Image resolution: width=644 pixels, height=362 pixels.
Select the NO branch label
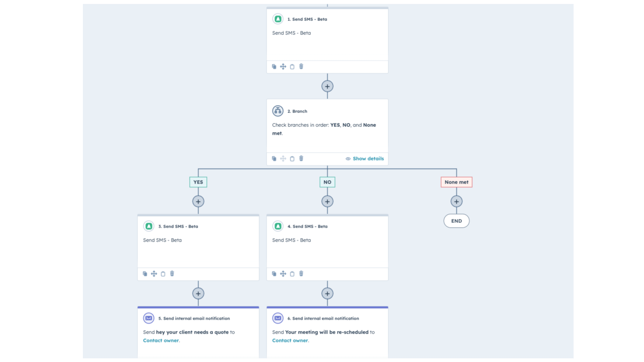(327, 182)
